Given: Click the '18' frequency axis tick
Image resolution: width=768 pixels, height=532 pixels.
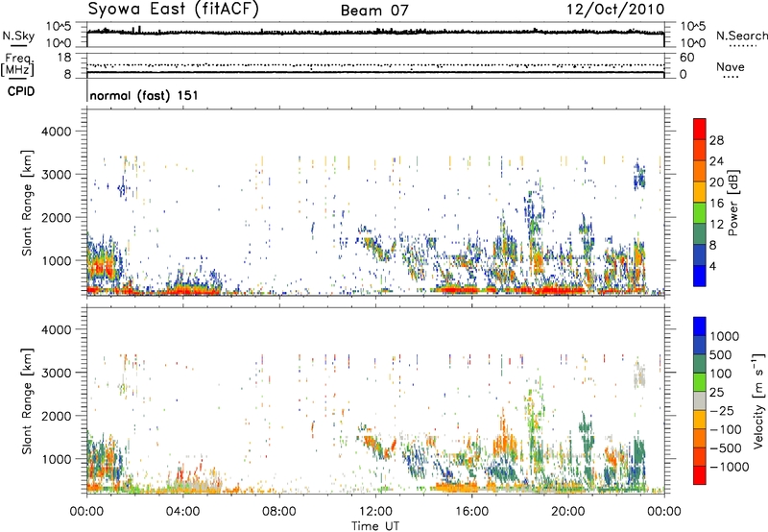Looking at the screenshot, I should click(64, 58).
